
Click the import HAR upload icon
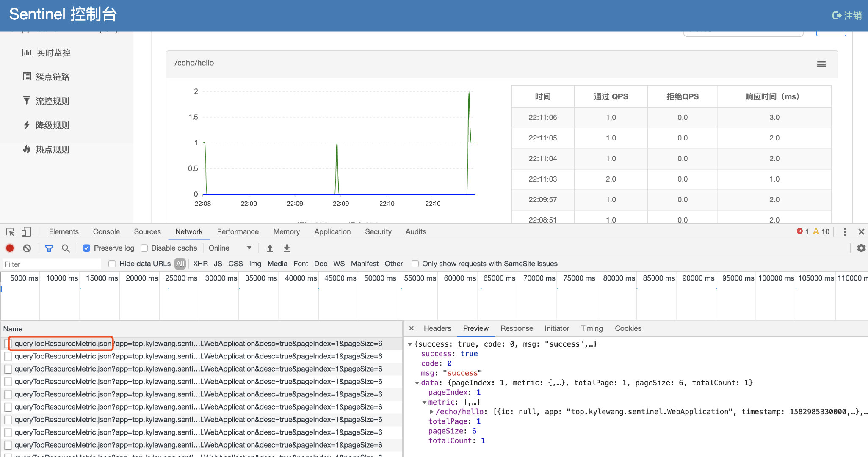(x=270, y=248)
